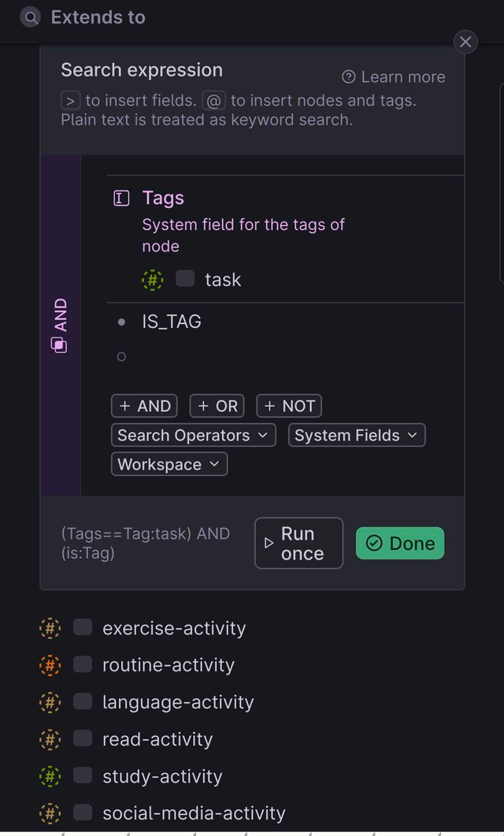Open the Learn more help link
504x836 pixels.
pos(392,76)
